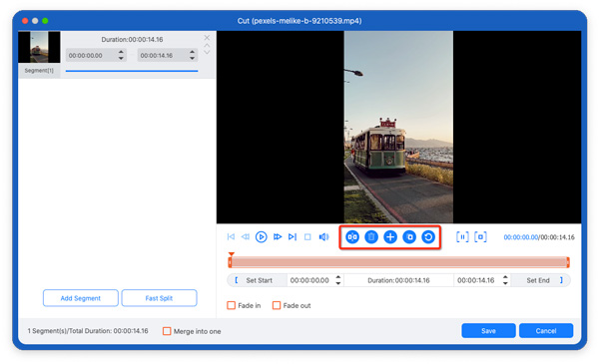This screenshot has height=364, width=599.
Task: Increase the Set Start time value
Action: [x=338, y=277]
